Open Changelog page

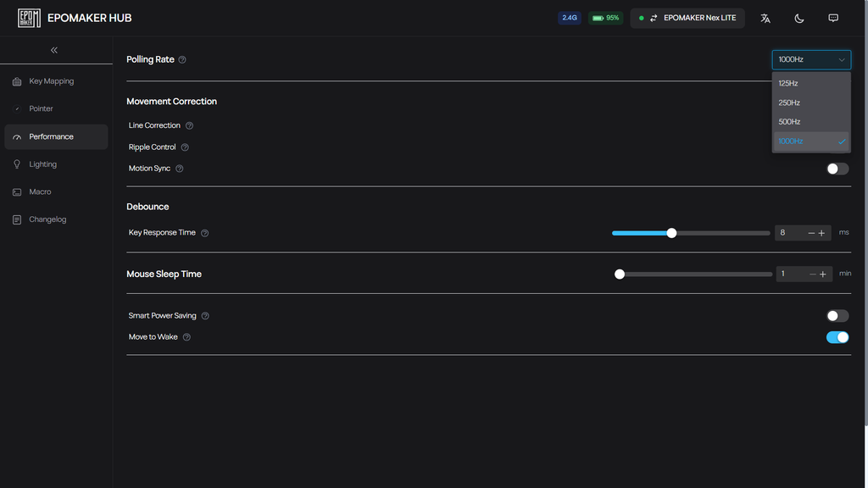[x=56, y=219]
